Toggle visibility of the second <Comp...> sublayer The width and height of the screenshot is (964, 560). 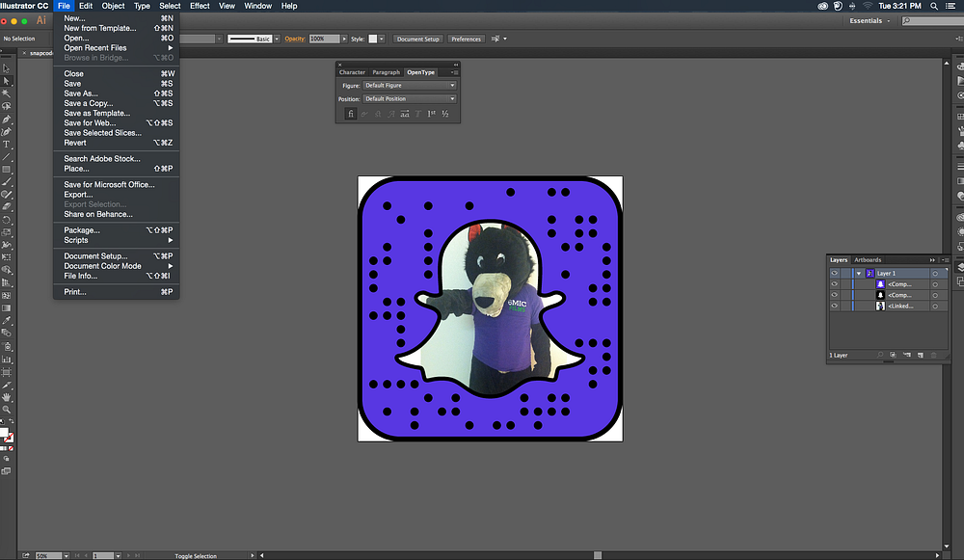[834, 295]
